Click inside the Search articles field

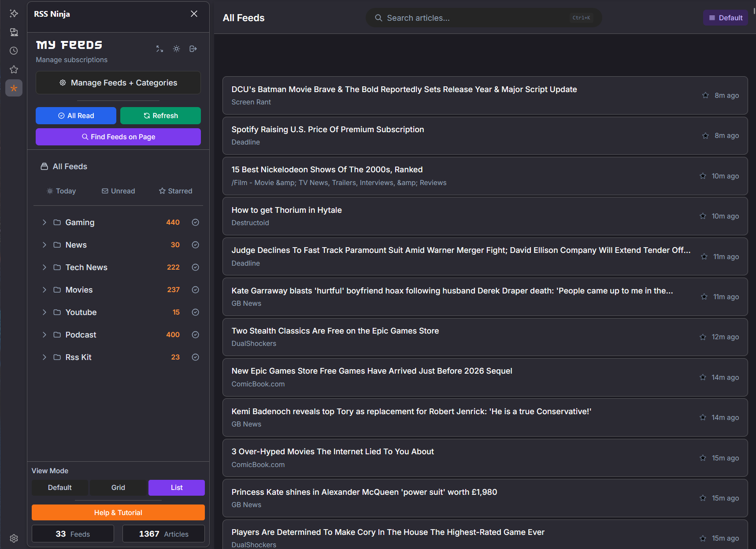[x=463, y=18]
